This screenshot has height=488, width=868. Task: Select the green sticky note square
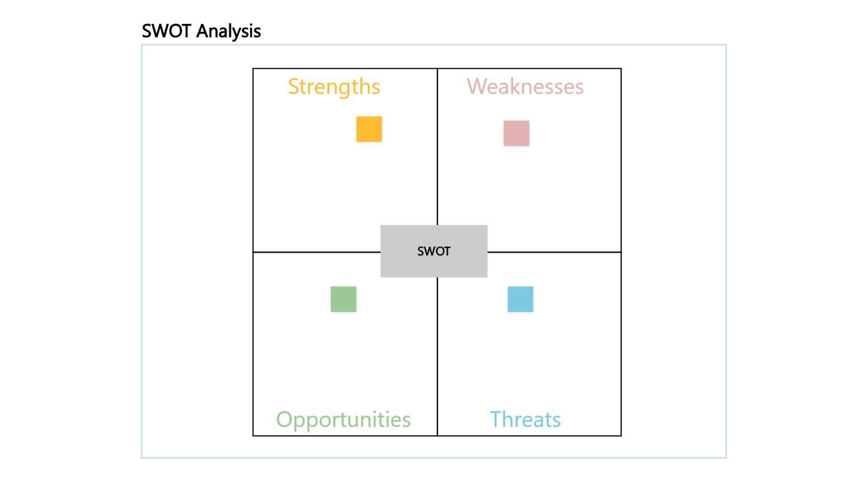tap(343, 299)
